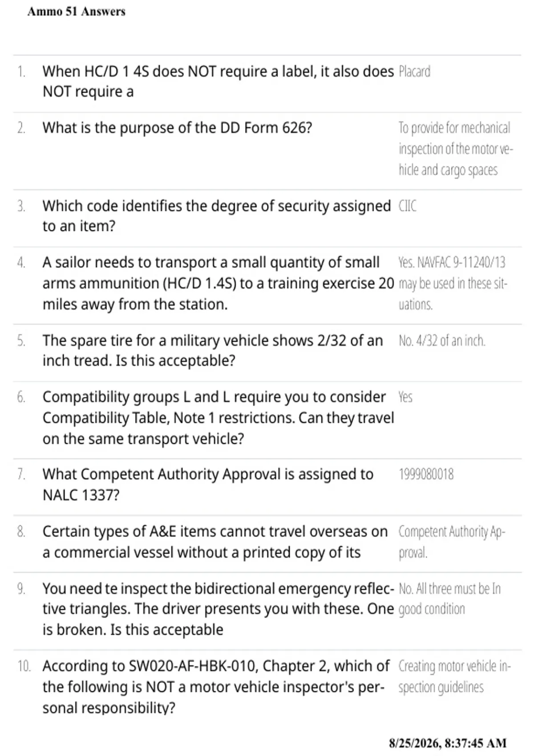Click the "Yes" answer for question 6
The image size is (534, 756).
pyautogui.click(x=405, y=397)
